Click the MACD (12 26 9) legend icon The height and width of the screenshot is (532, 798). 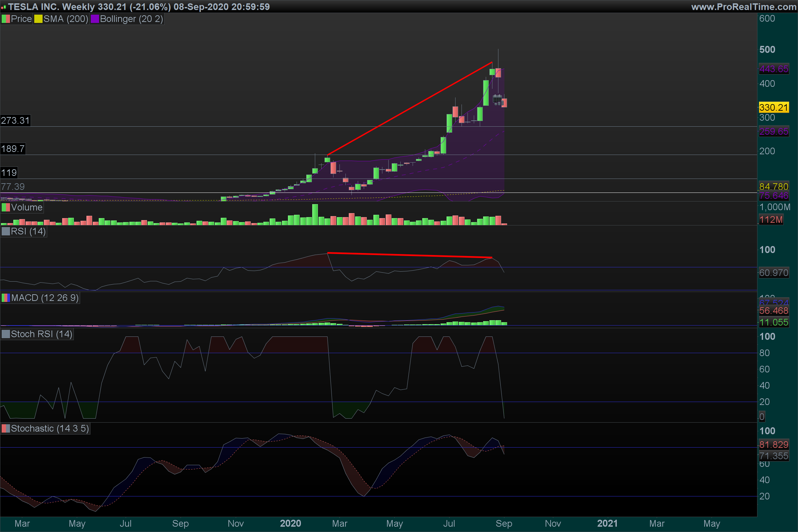click(x=6, y=298)
